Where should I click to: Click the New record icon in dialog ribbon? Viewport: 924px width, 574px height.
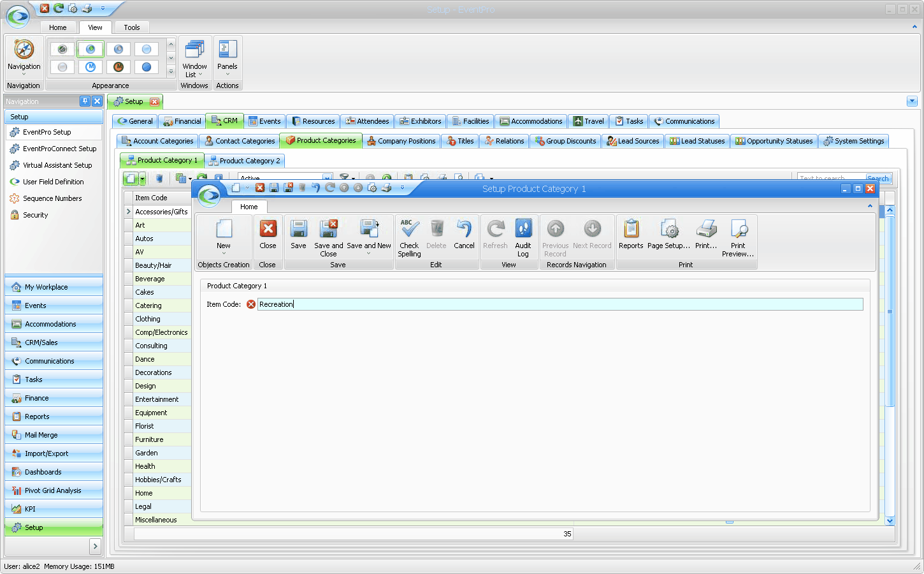point(224,229)
